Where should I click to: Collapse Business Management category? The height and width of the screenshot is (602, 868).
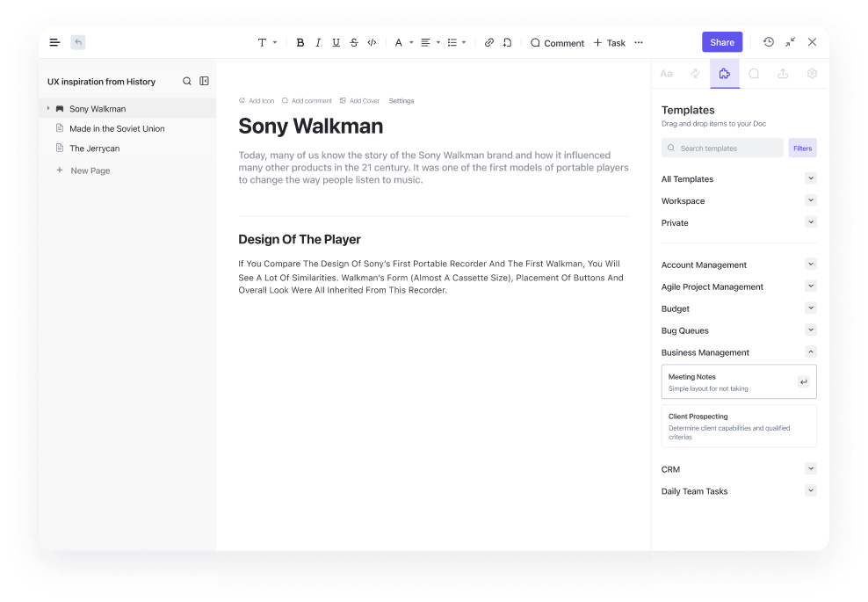tap(811, 352)
